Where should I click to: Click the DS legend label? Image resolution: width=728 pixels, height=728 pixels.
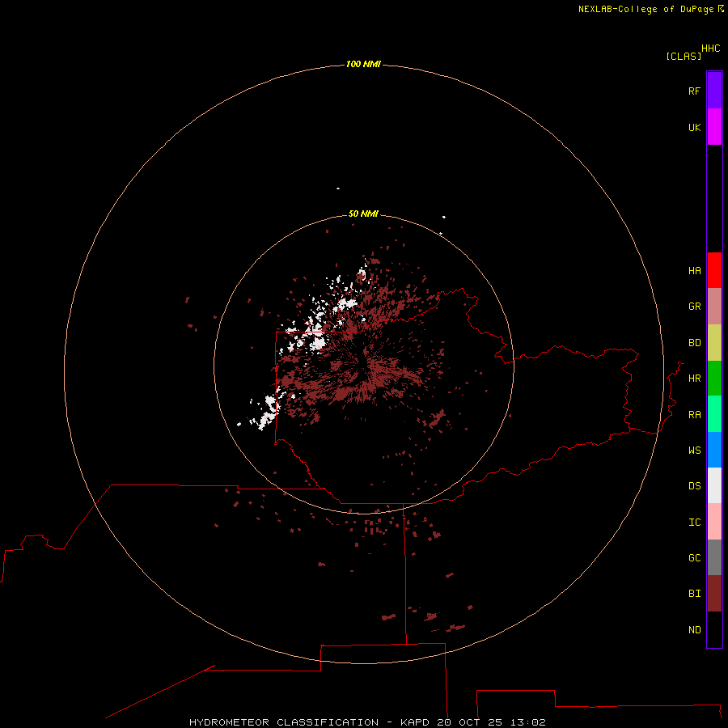tap(694, 485)
